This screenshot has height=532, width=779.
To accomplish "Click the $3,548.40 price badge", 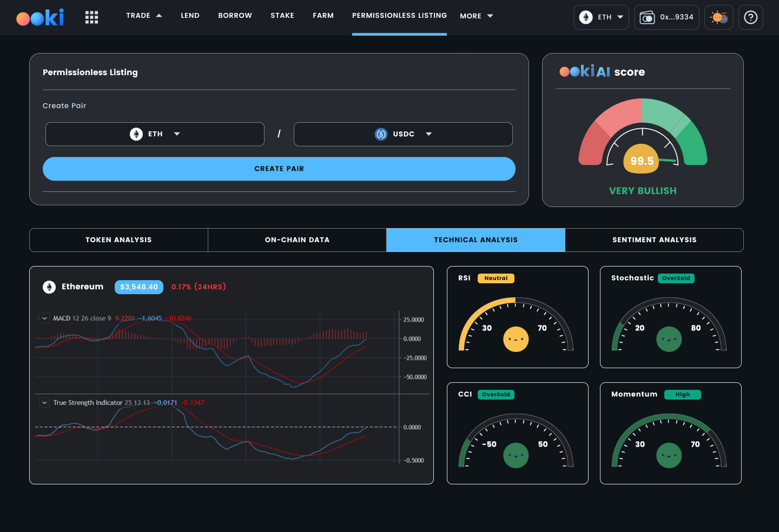I will [x=139, y=287].
